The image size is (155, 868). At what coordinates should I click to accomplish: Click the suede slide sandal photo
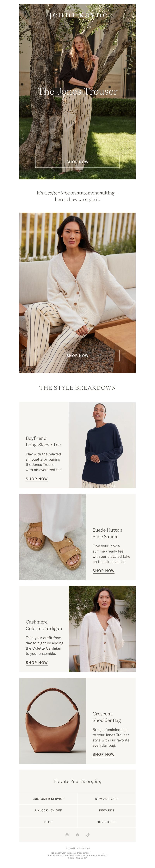53,537
